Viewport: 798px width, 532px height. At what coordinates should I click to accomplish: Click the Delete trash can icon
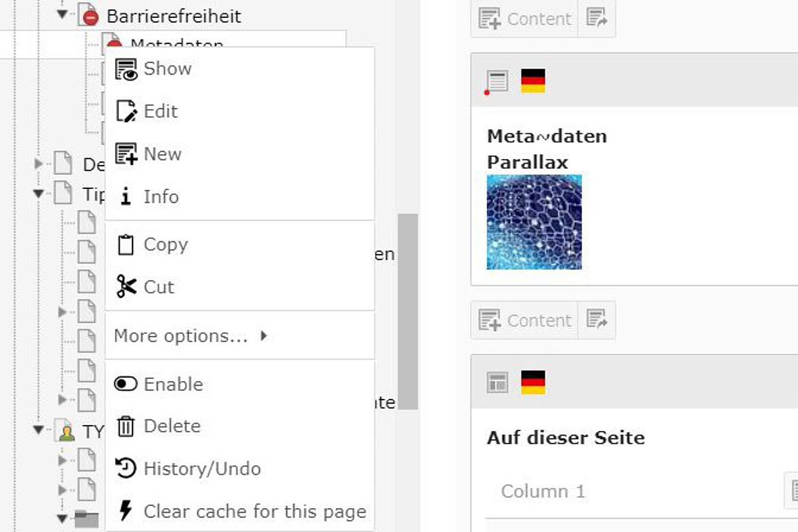[126, 426]
